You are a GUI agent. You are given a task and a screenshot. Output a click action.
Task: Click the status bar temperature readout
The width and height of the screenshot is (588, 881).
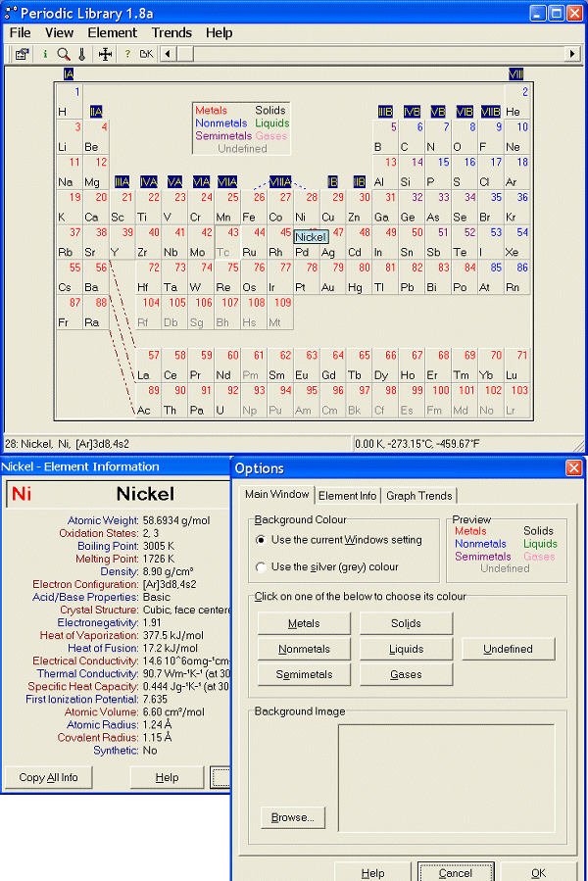click(x=417, y=444)
